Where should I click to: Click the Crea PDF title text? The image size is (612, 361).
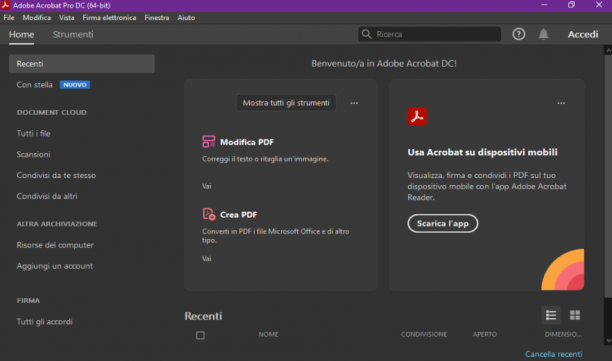tap(238, 215)
